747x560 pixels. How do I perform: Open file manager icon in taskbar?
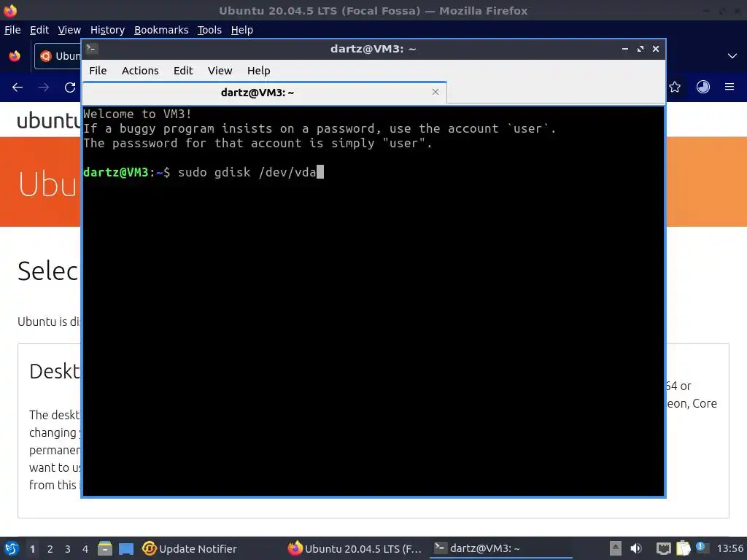click(105, 548)
